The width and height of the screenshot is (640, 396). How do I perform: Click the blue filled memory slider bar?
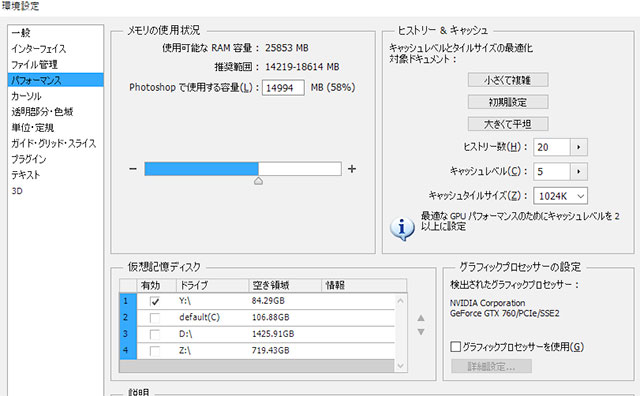[x=201, y=169]
